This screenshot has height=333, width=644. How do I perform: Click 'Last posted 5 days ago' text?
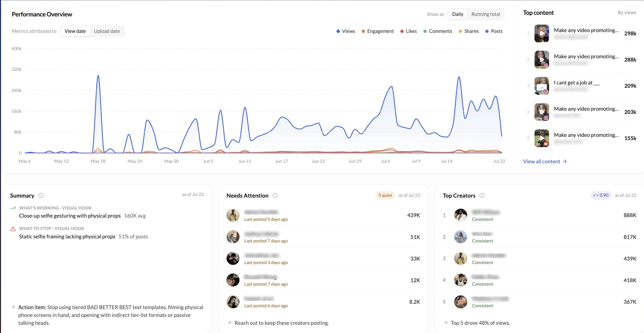(266, 219)
